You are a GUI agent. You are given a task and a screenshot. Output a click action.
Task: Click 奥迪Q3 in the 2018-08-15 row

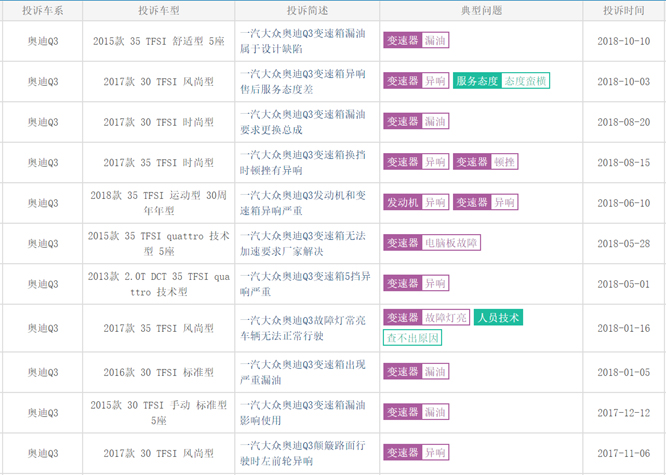point(43,162)
